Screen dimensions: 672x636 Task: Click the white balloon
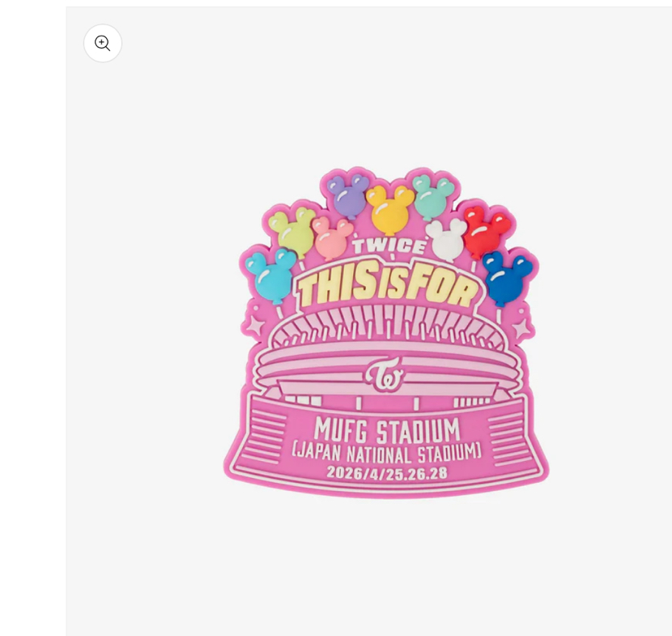(446, 239)
